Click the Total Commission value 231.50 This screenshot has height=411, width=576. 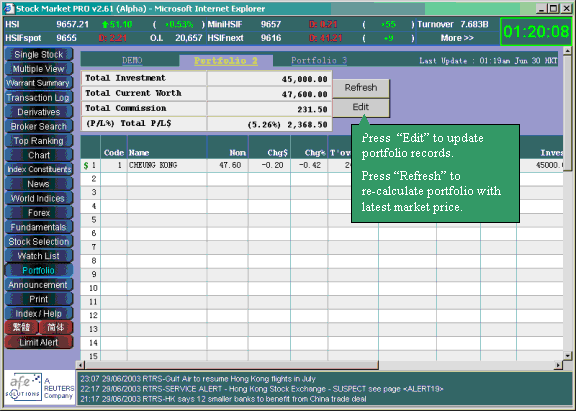[x=312, y=109]
